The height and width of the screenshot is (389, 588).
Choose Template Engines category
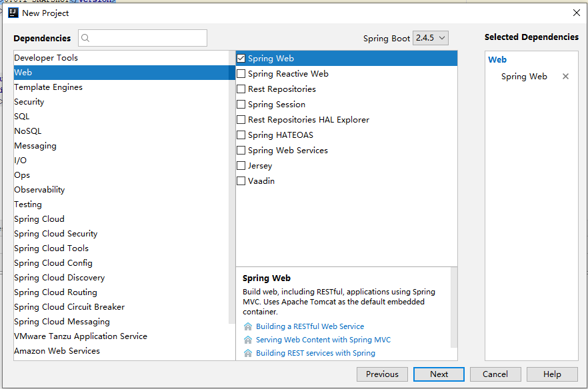pyautogui.click(x=121, y=87)
